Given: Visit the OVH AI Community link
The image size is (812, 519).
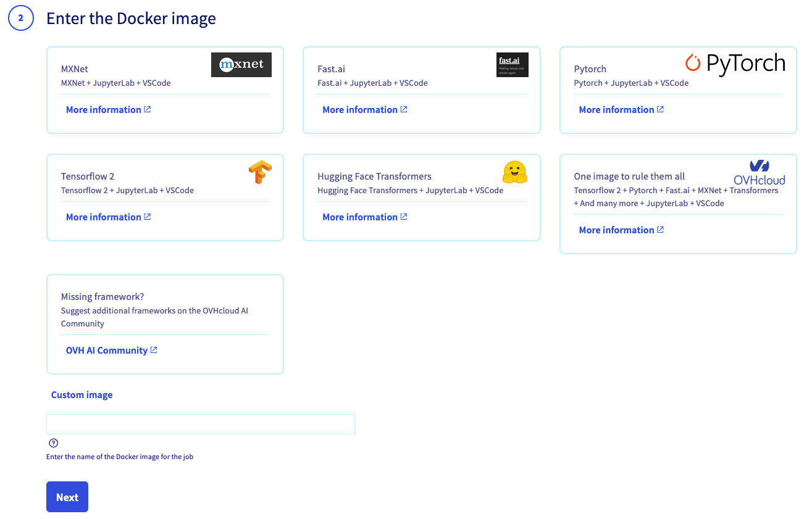Looking at the screenshot, I should pos(111,351).
